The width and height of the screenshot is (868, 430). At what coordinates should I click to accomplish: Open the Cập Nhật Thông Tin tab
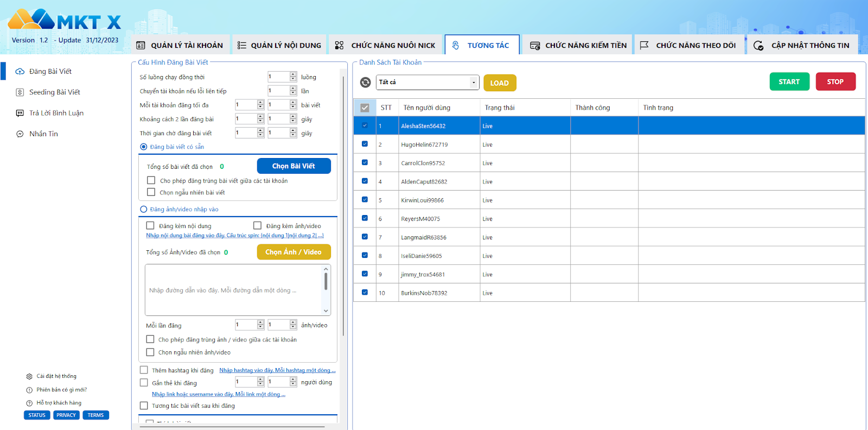[x=802, y=45]
